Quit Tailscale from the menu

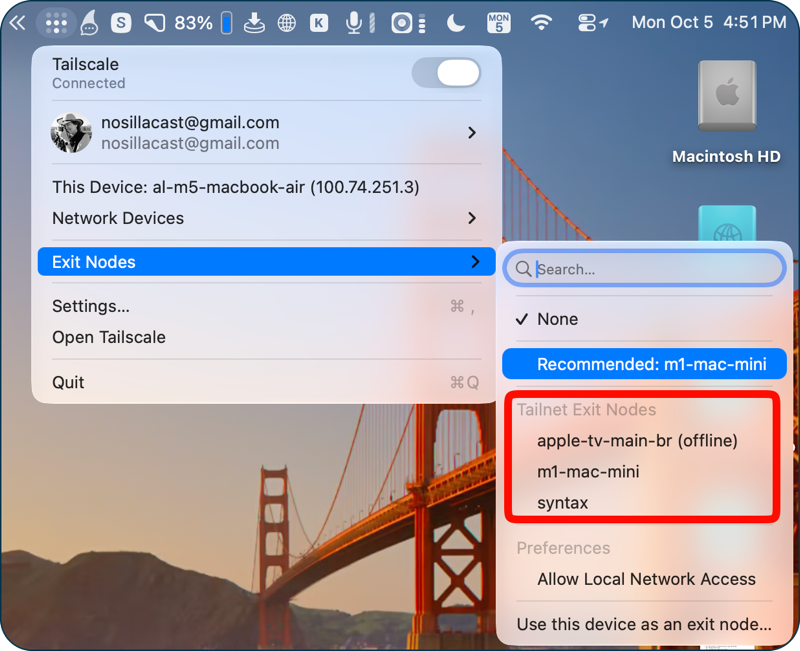(x=266, y=382)
